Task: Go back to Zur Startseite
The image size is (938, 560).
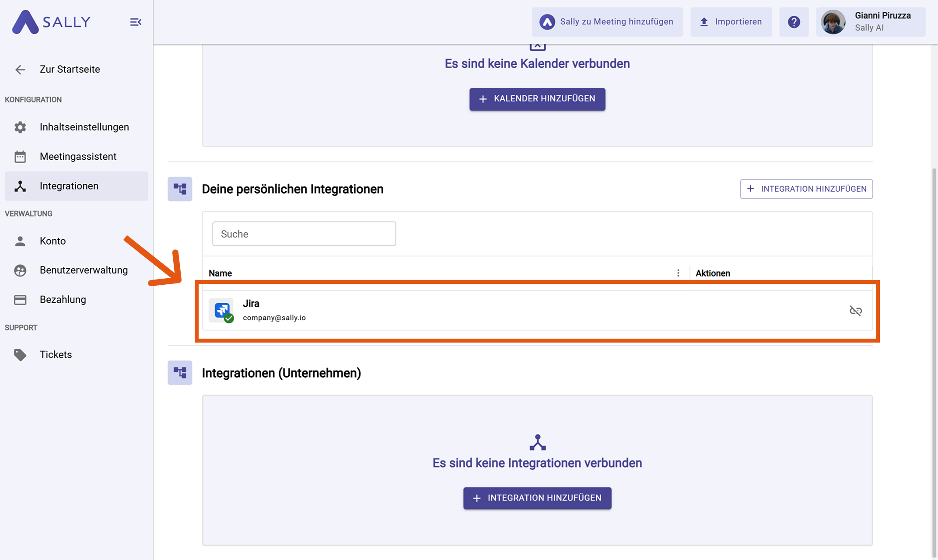Action: click(70, 69)
